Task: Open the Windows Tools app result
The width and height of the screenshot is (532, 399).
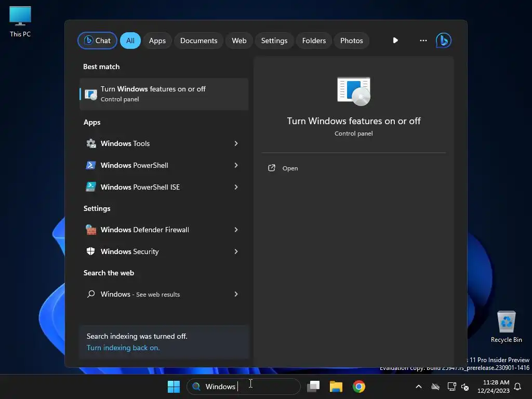Action: point(164,143)
